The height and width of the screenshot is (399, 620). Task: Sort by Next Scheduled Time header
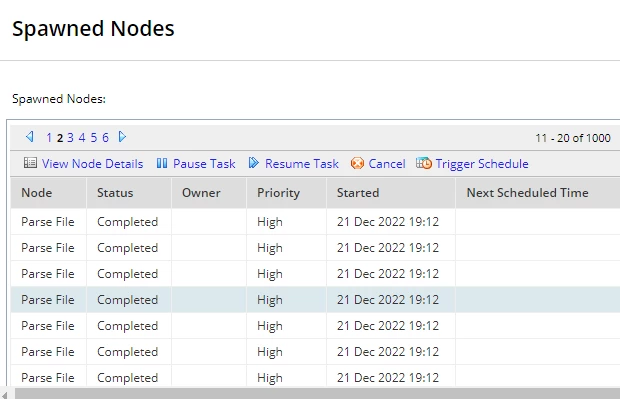(538, 193)
